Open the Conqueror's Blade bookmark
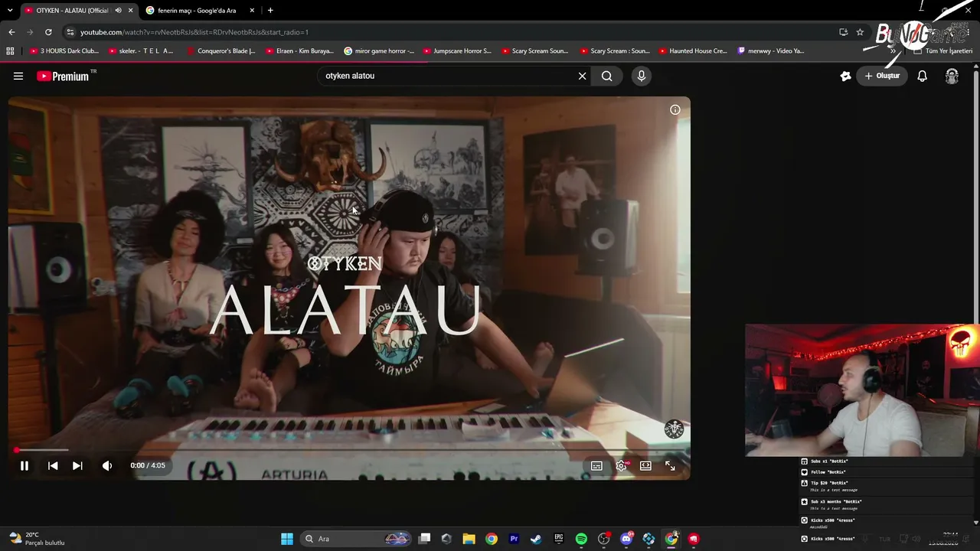This screenshot has height=551, width=980. 220,51
